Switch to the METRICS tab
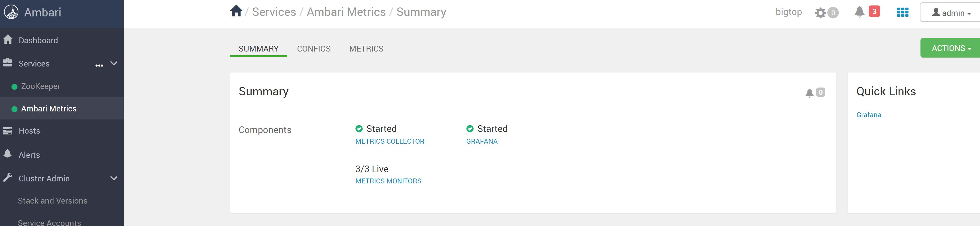 point(366,49)
